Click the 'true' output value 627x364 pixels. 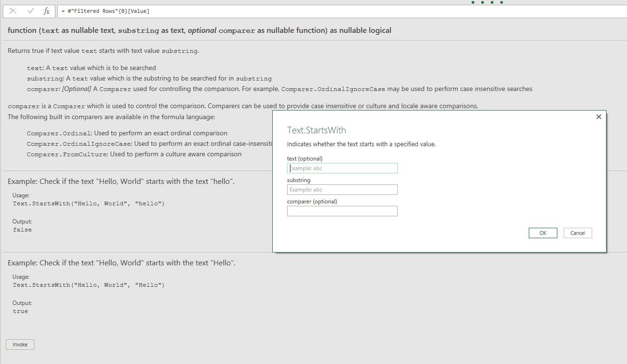21,311
